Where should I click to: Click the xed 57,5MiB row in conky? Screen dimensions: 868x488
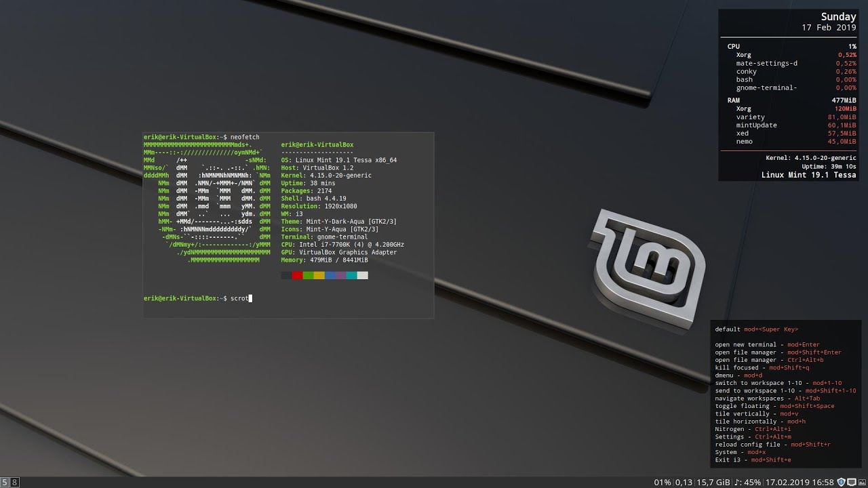point(795,133)
